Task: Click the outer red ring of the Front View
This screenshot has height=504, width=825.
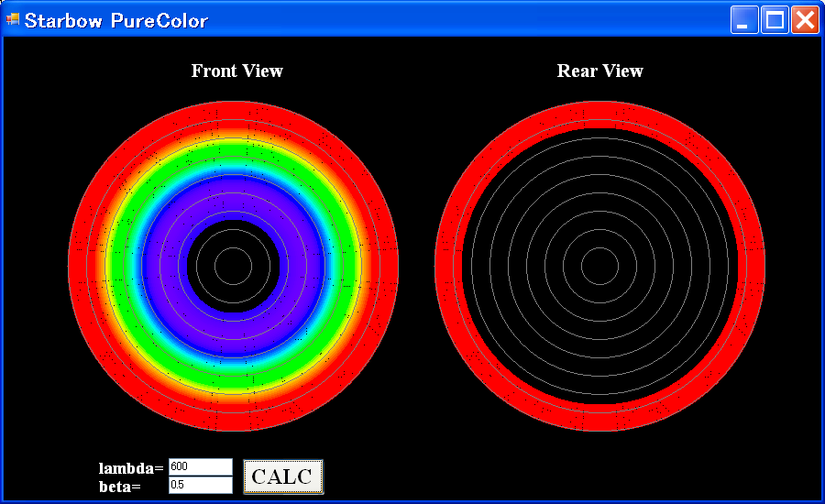Action: (233, 114)
